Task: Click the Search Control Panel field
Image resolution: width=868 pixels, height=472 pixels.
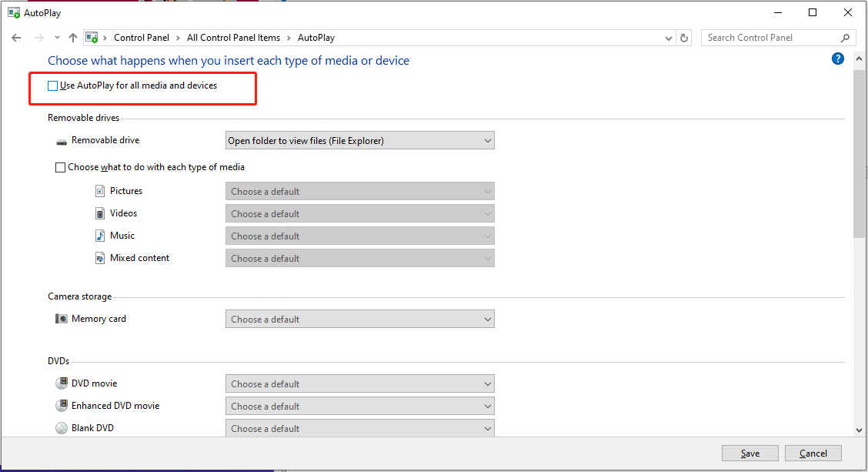Action: tap(771, 38)
